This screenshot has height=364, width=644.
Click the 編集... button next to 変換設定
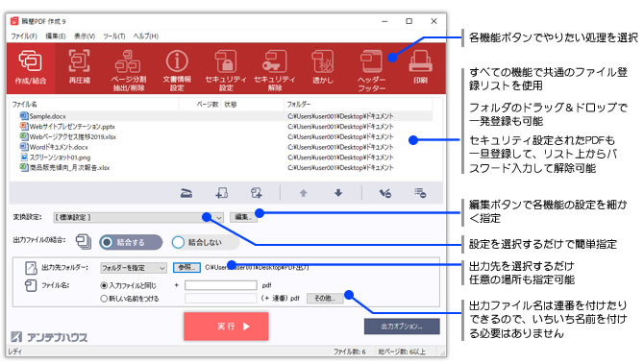pos(243,217)
